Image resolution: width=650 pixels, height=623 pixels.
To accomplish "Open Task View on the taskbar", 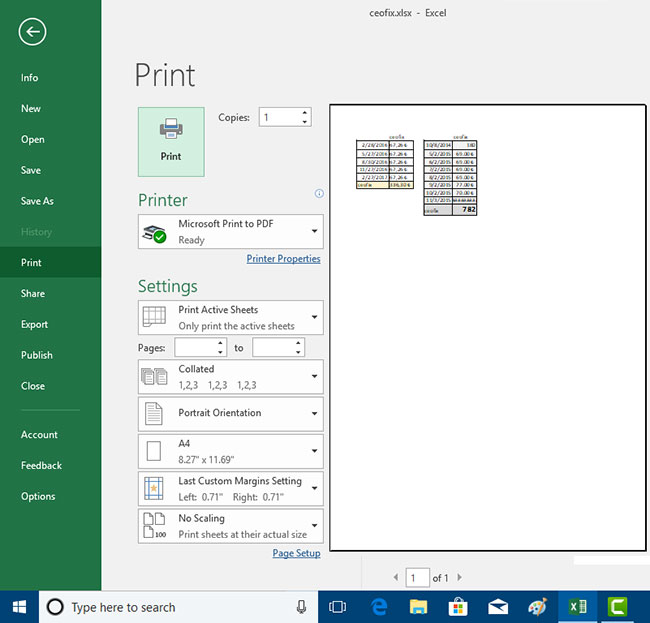I will tap(337, 607).
